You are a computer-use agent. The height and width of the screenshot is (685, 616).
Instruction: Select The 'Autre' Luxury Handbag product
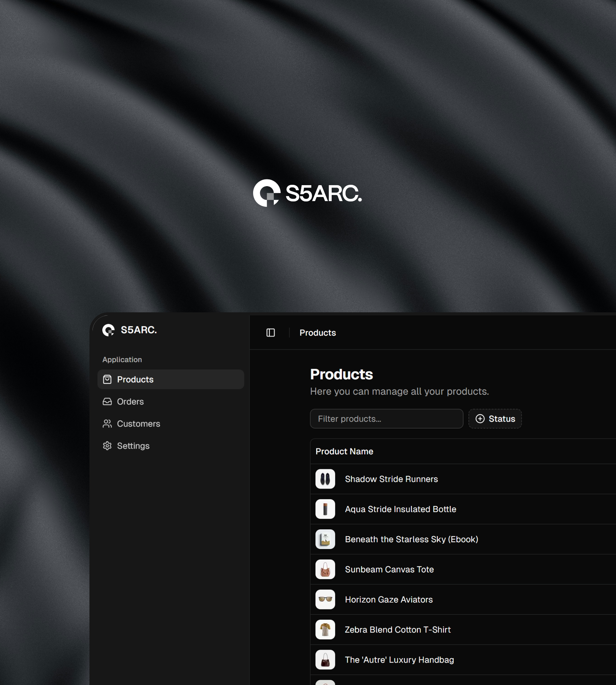[x=399, y=660]
